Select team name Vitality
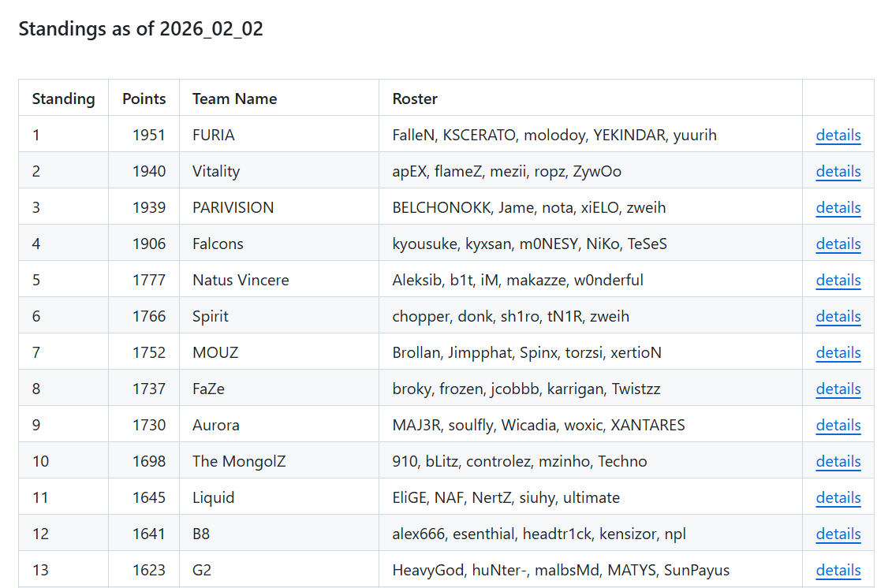Screen dimensions: 877x588 point(216,172)
